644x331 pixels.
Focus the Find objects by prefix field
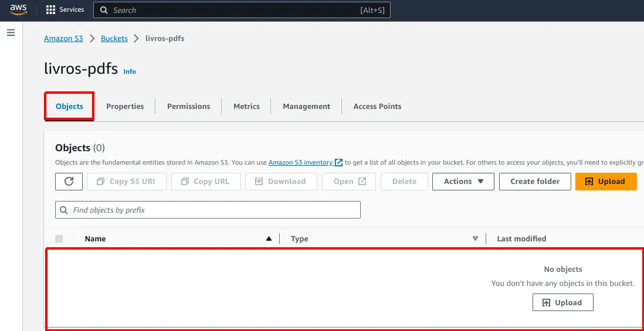point(208,210)
